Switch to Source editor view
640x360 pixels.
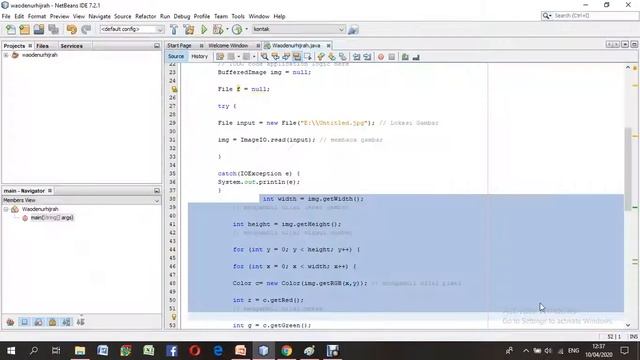176,57
